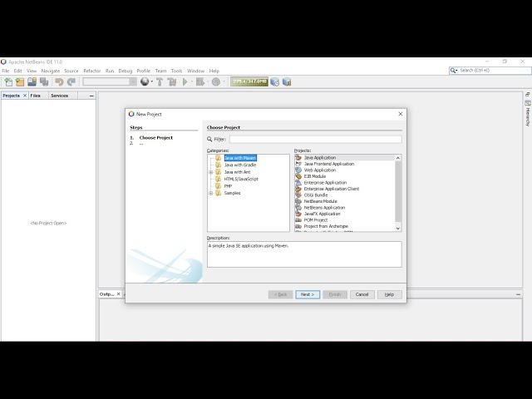The height and width of the screenshot is (399, 532).
Task: Open the Profile Project dropdown arrow
Action: [224, 81]
